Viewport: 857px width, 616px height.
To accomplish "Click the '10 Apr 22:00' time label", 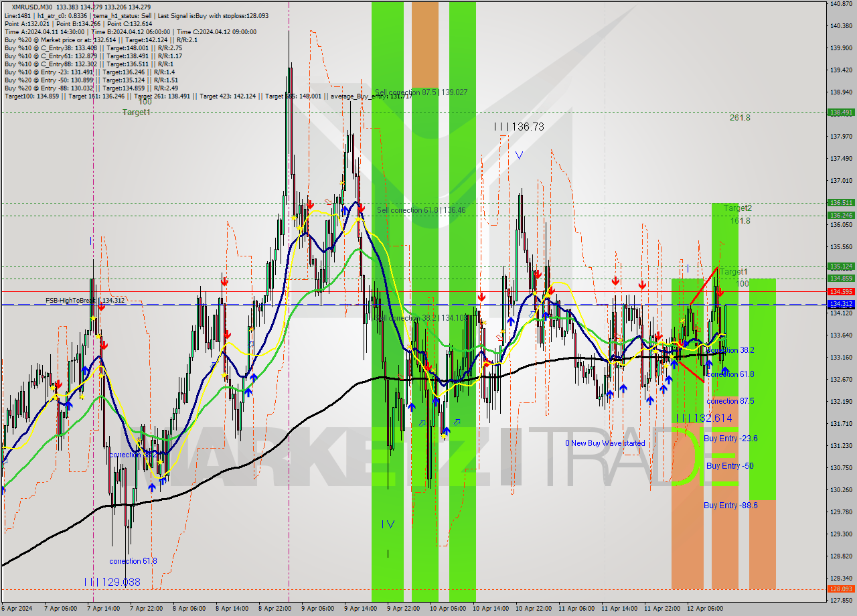I will click(533, 608).
